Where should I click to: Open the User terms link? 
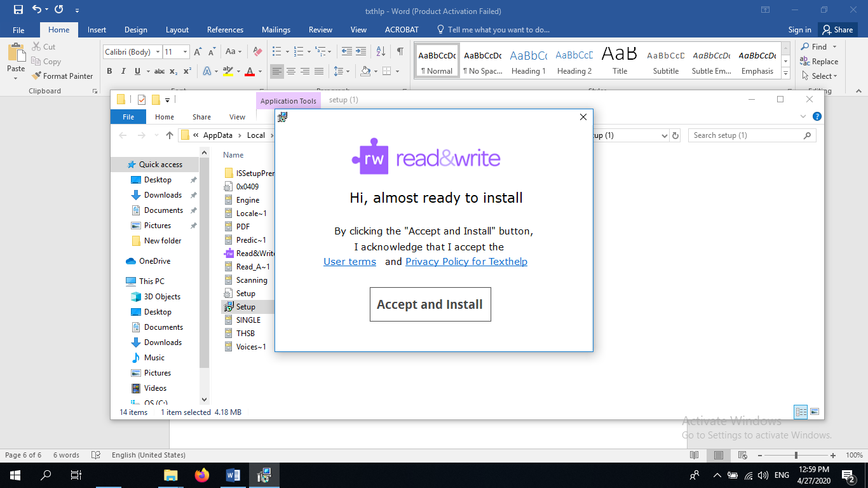349,262
